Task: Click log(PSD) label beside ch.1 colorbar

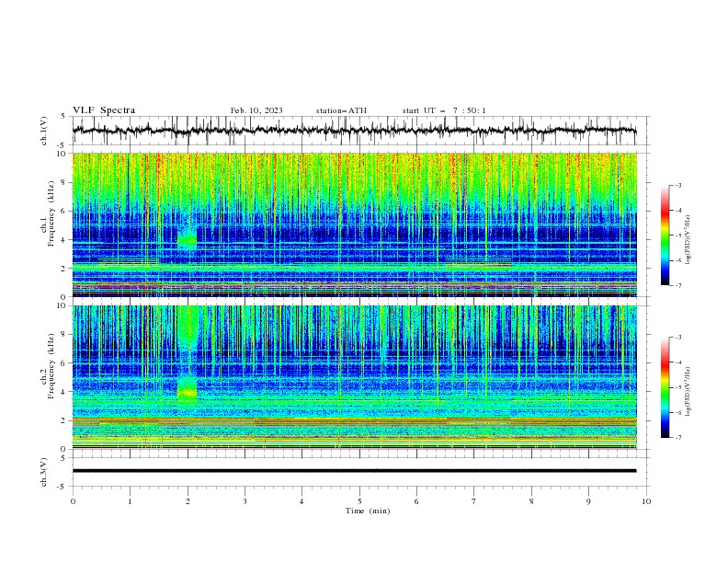Action: click(x=688, y=240)
